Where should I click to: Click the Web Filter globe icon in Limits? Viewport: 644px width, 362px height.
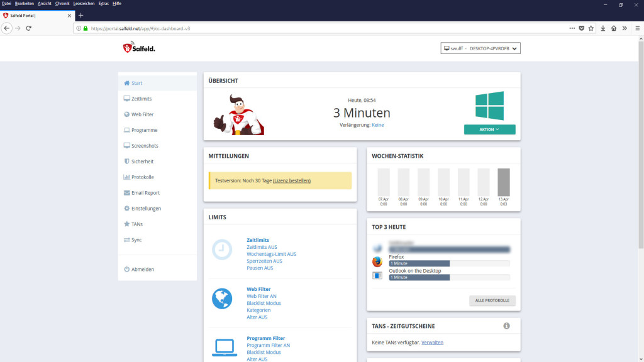click(221, 299)
